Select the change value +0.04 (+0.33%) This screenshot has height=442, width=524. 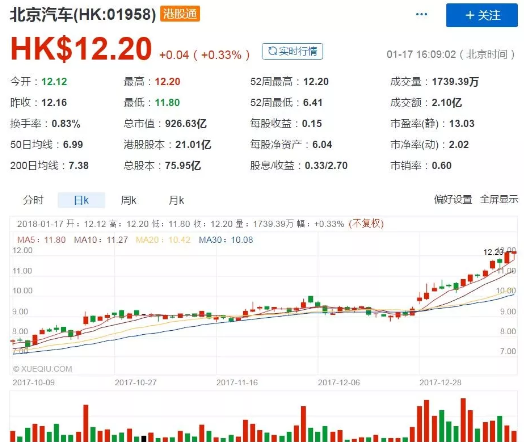coord(205,55)
